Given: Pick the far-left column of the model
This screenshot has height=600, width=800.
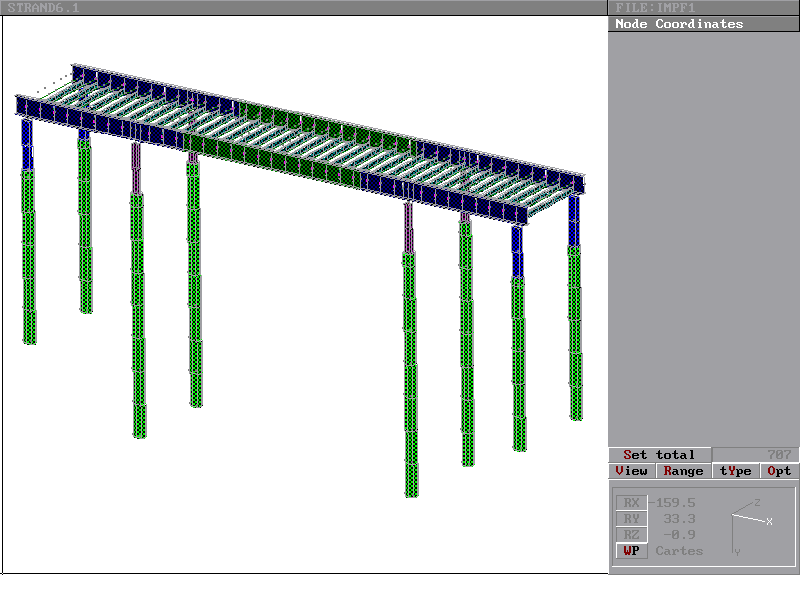Looking at the screenshot, I should coord(29,240).
